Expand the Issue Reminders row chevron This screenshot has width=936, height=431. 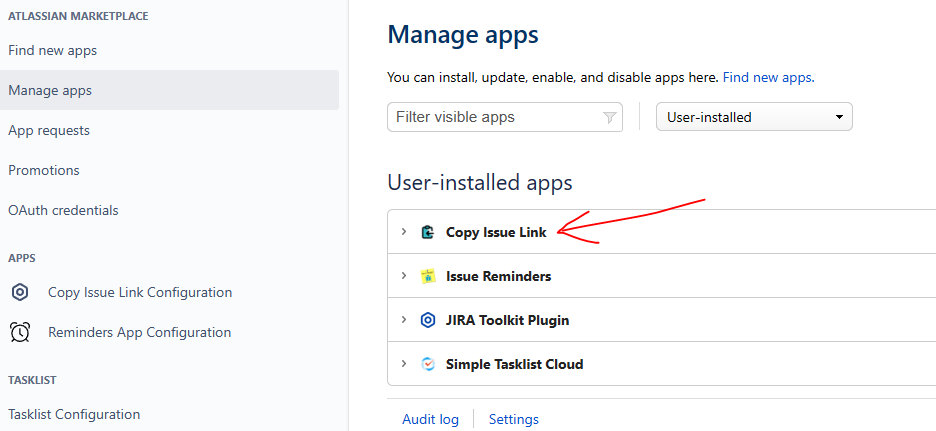[404, 275]
